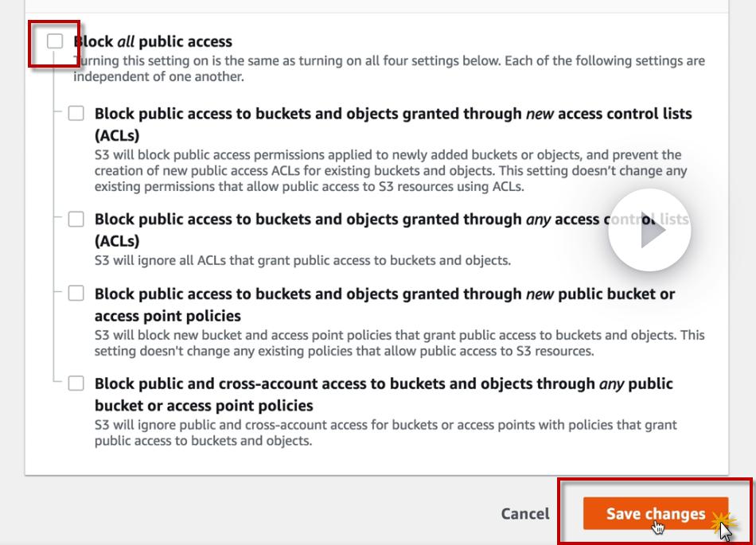756x545 pixels.
Task: Check box for new public bucket policies
Action: tap(76, 293)
